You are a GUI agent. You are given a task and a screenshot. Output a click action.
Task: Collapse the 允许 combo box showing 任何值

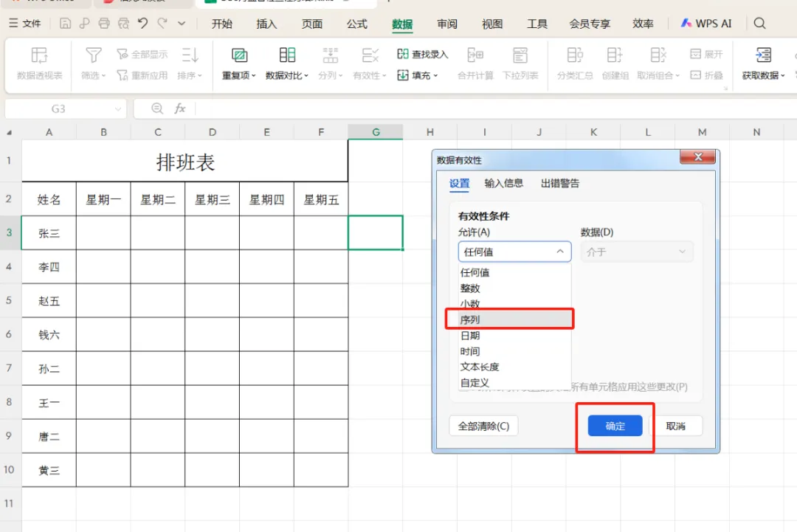(x=514, y=252)
